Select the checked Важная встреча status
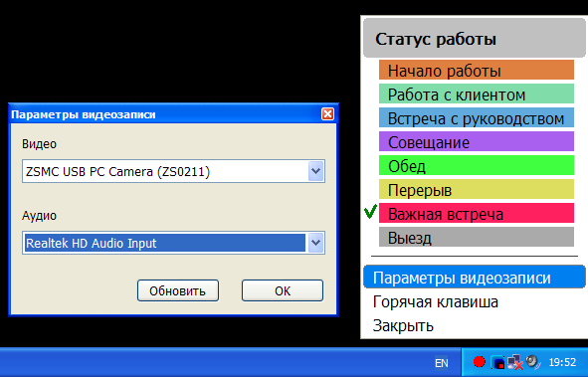Viewport: 588px width, 377px height. (x=477, y=214)
